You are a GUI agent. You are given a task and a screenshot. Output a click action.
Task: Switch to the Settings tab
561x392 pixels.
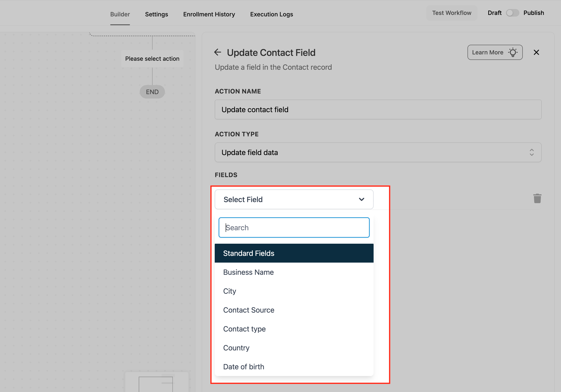pos(156,14)
